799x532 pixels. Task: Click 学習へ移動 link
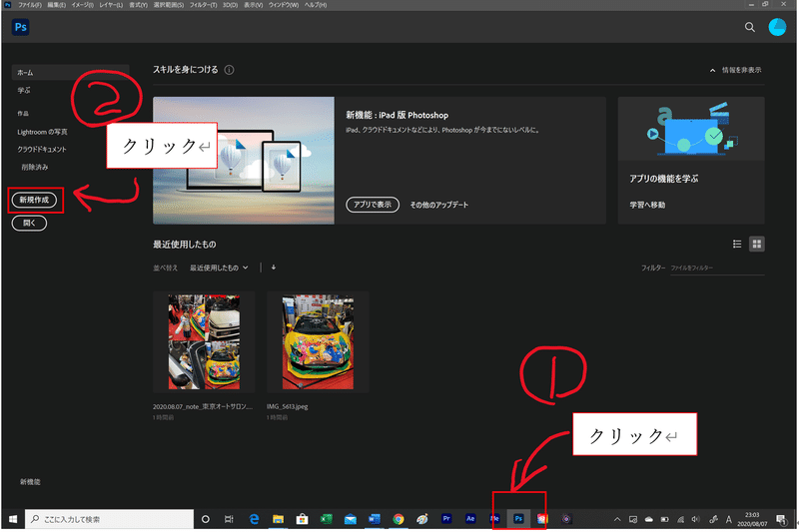(x=647, y=205)
